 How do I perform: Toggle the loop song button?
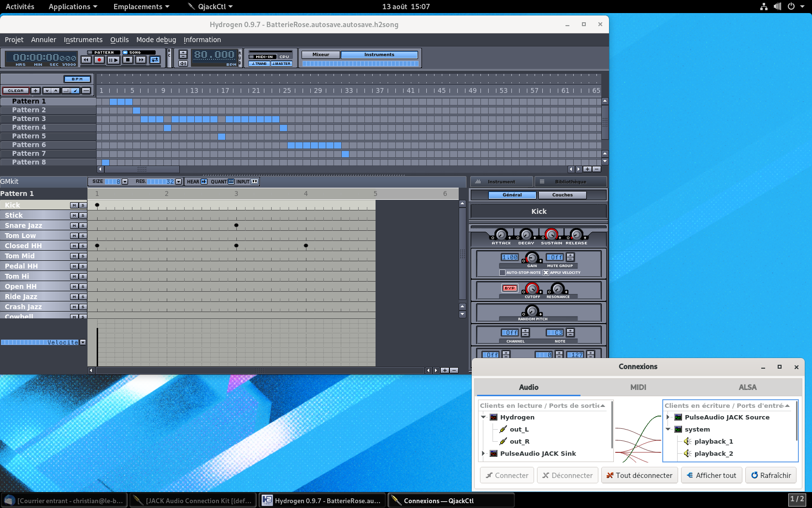pyautogui.click(x=155, y=60)
